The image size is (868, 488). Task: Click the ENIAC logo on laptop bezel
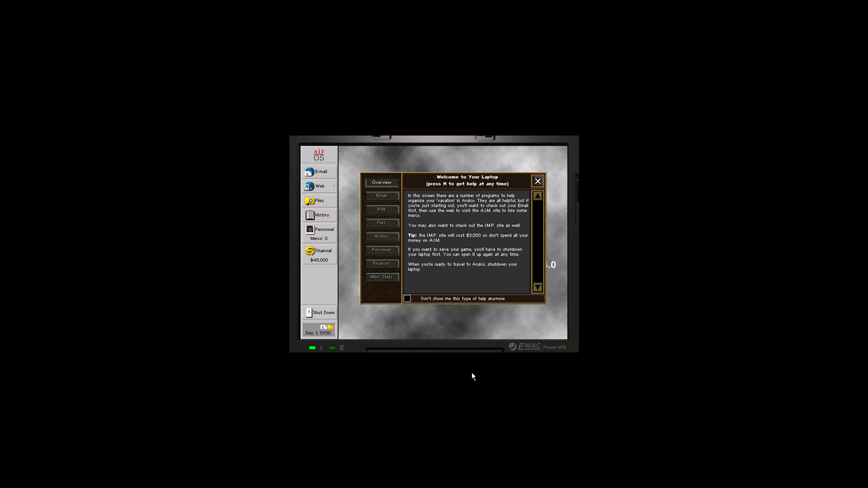(525, 346)
